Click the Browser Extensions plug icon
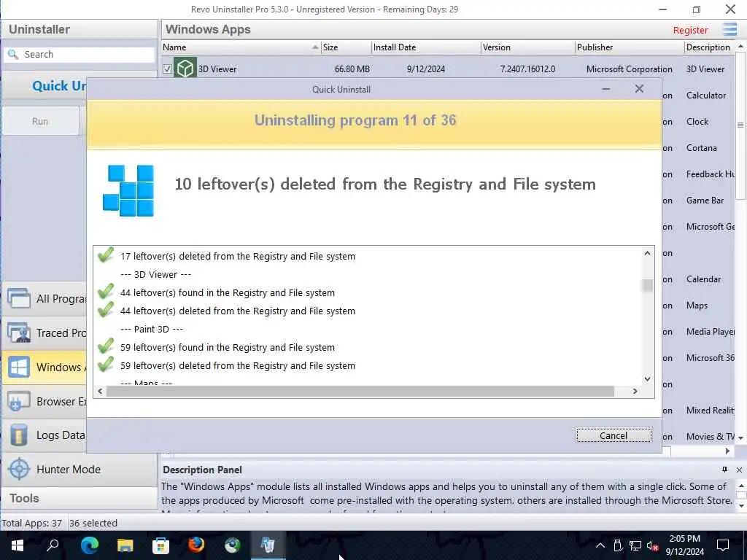 pos(18,402)
